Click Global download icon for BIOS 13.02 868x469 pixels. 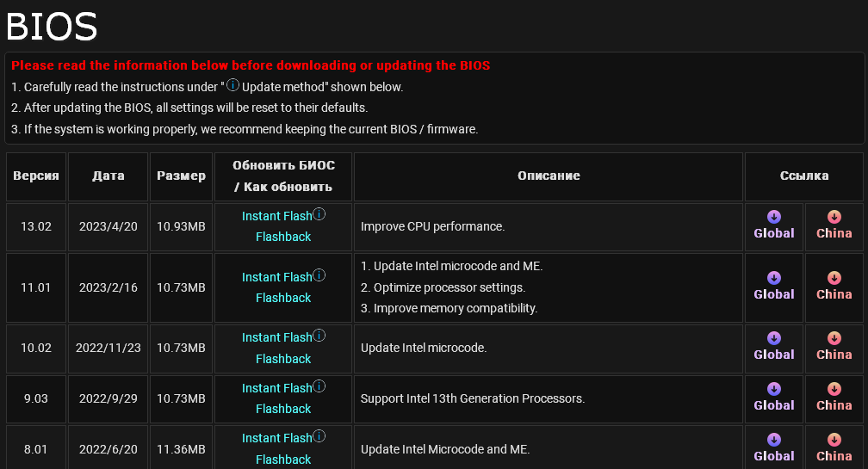click(x=773, y=217)
